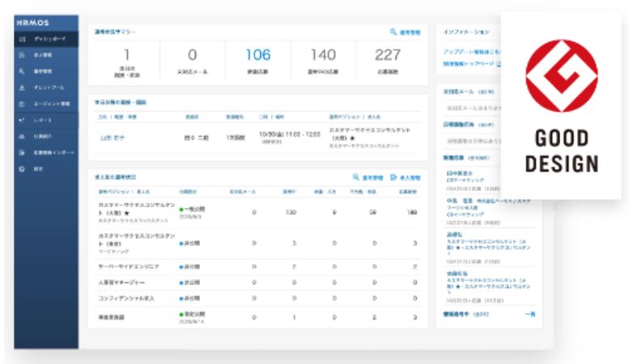Viewport: 629px width, 364px height.
Task: Open the コンフィデンシャル求人 job row
Action: 258,298
